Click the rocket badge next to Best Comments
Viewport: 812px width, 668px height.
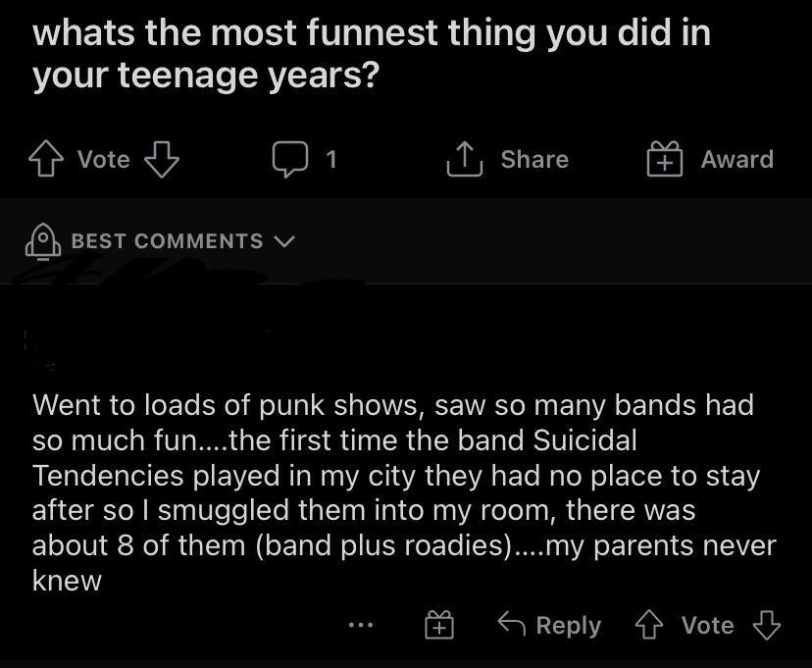tap(41, 241)
